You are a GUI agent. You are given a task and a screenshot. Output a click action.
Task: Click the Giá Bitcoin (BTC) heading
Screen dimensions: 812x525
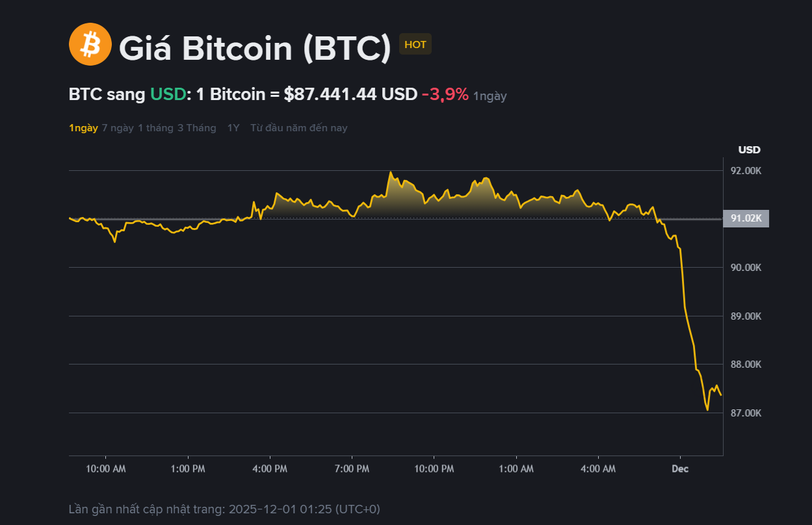[255, 48]
